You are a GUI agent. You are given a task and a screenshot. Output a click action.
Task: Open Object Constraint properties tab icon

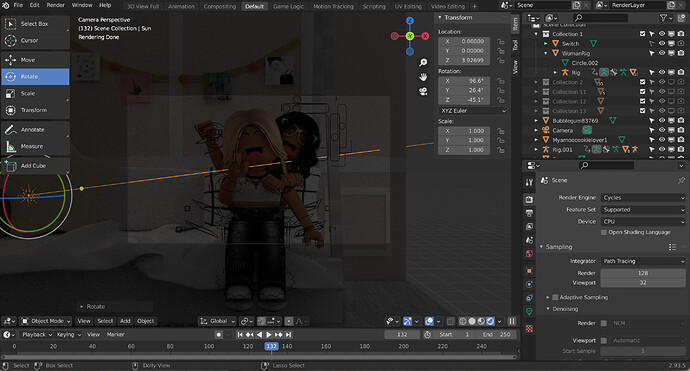tap(529, 298)
